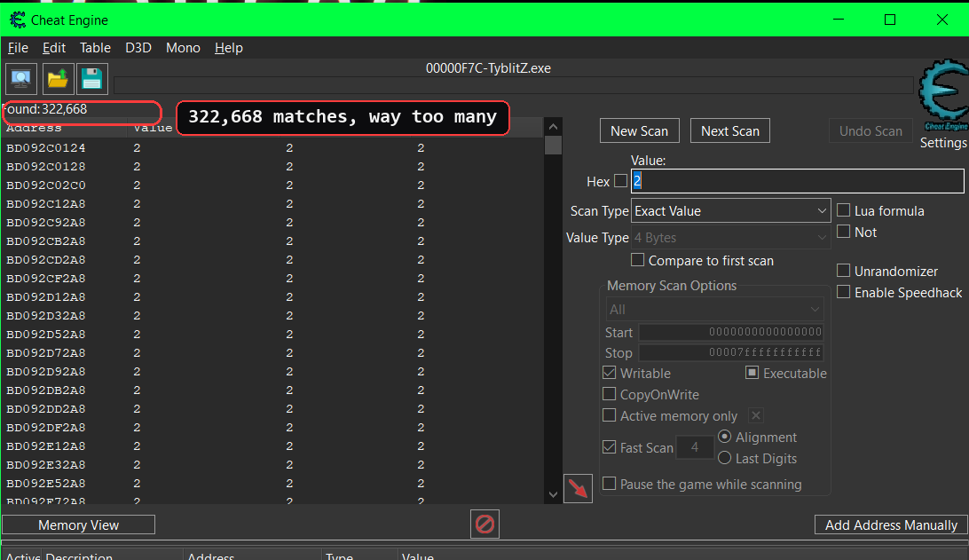The height and width of the screenshot is (560, 969).
Task: Click the Fast Scan alignment value field
Action: tap(695, 447)
